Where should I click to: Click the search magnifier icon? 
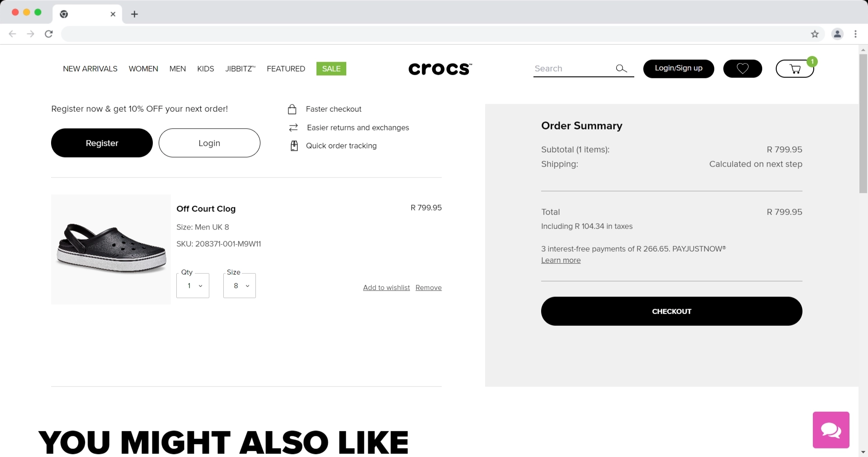click(x=621, y=68)
